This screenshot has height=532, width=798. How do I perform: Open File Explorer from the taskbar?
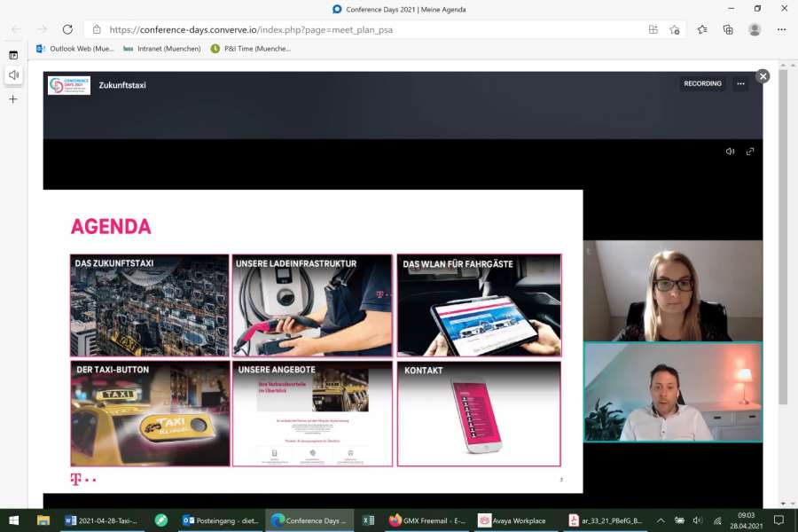pyautogui.click(x=43, y=520)
